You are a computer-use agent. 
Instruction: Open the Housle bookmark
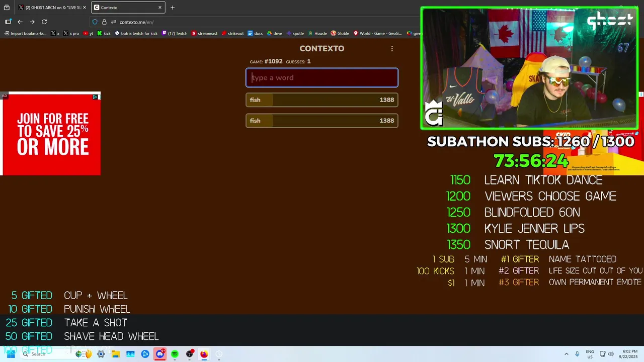[x=317, y=34]
